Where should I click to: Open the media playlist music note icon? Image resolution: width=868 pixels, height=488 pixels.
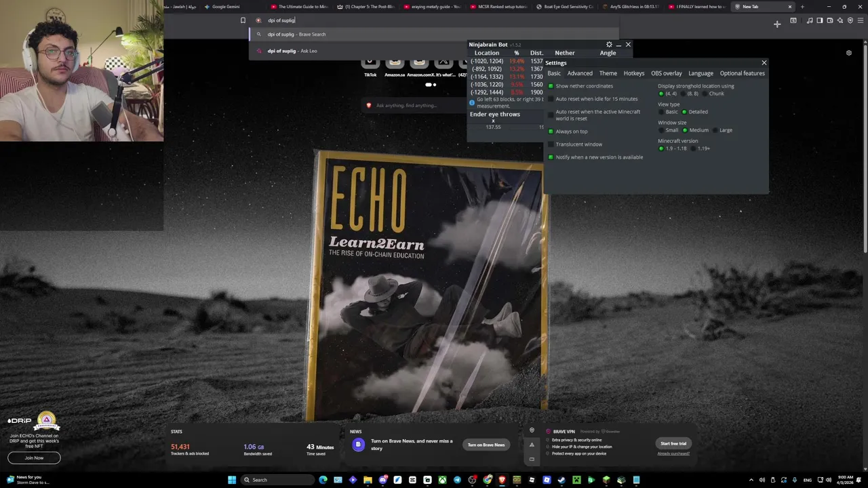(x=810, y=20)
